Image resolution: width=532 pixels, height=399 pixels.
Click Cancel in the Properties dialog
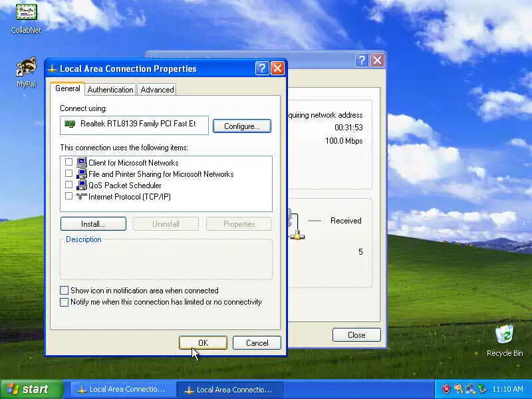pos(257,342)
